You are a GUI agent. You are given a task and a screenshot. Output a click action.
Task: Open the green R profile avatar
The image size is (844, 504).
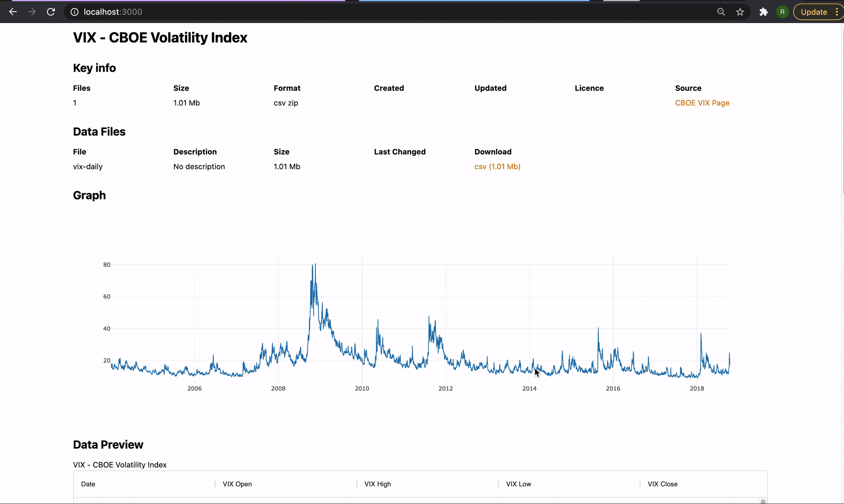(782, 12)
